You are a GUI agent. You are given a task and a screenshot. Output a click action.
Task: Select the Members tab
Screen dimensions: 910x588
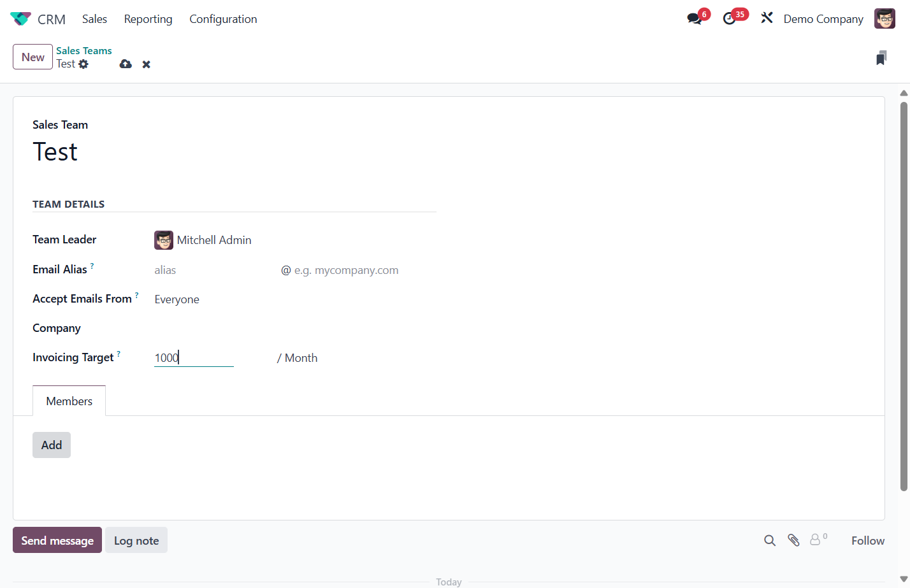pyautogui.click(x=69, y=401)
